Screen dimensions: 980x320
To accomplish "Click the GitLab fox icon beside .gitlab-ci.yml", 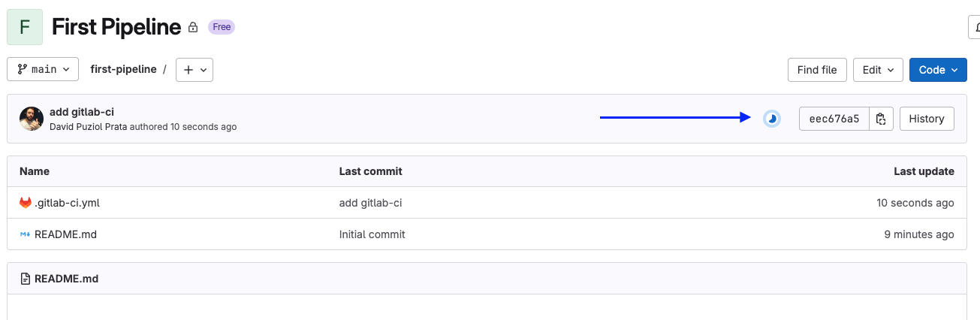I will (26, 203).
